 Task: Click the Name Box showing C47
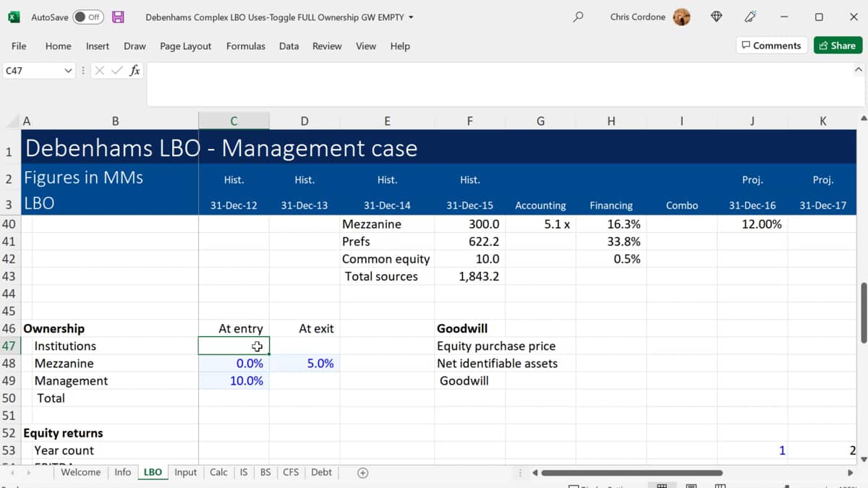click(33, 70)
